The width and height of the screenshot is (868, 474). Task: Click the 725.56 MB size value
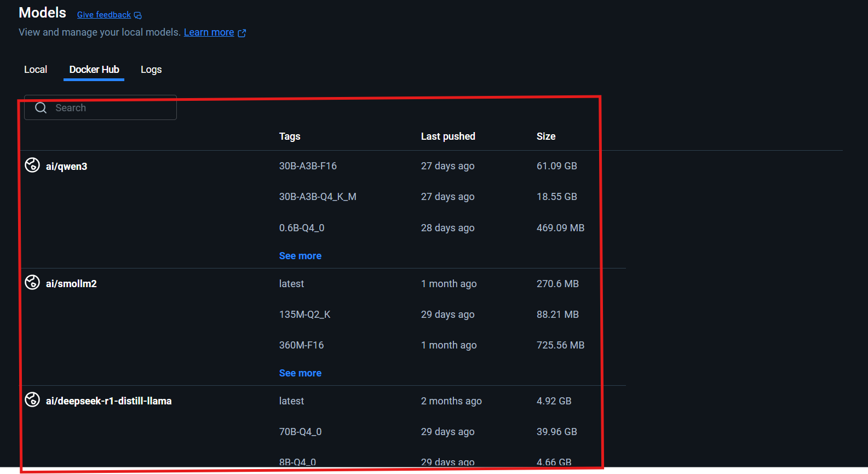click(560, 345)
